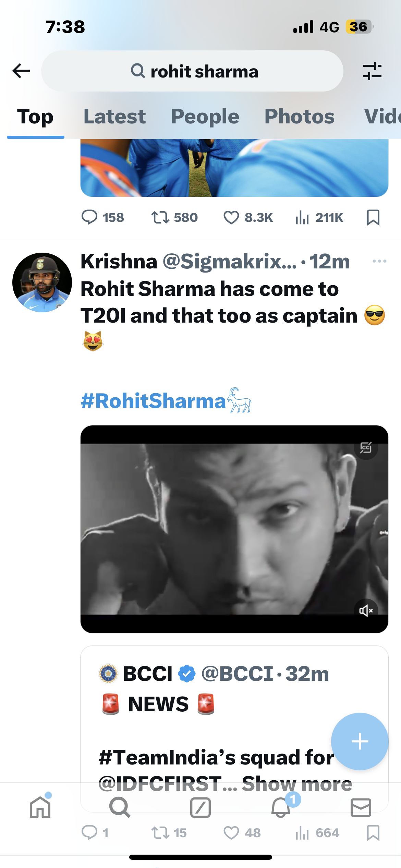Screen dimensions: 401x868
Task: Bookmark the tweet with 211K views
Action: click(x=373, y=217)
